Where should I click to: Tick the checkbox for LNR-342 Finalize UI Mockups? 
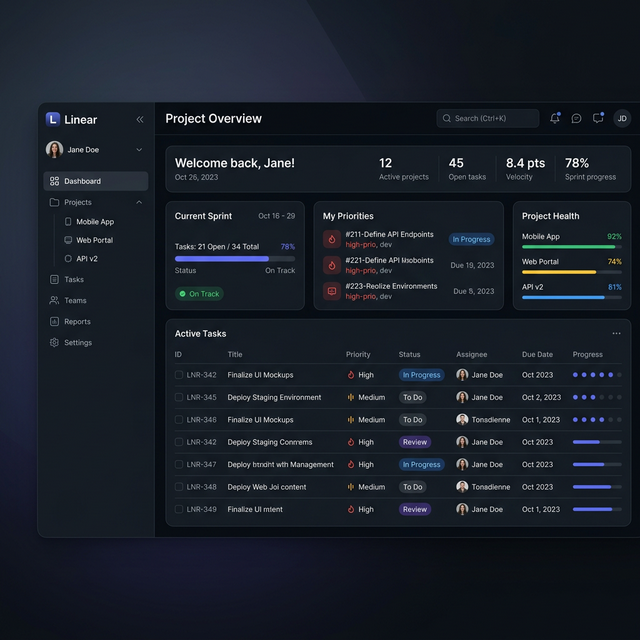pos(179,375)
